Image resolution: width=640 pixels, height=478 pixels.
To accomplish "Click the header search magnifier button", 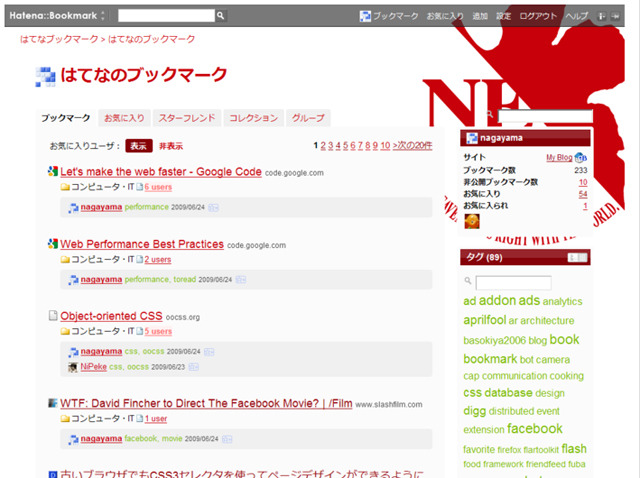I will (x=220, y=16).
